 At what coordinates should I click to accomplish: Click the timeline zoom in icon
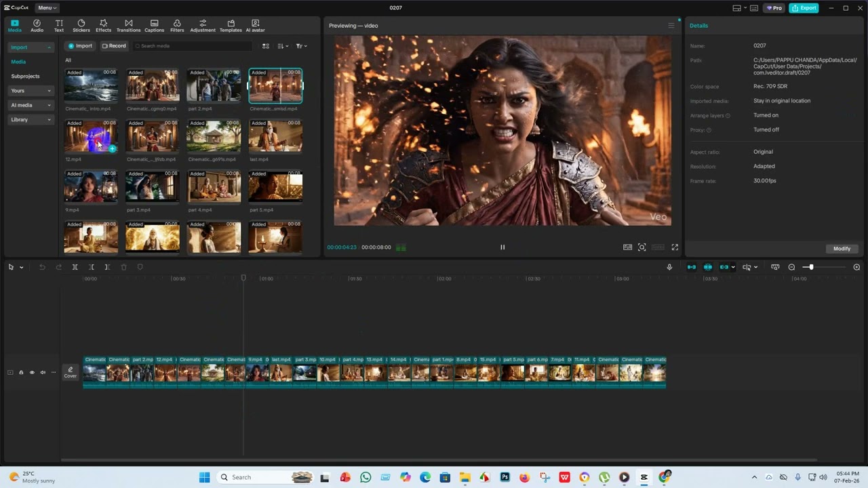pyautogui.click(x=856, y=268)
